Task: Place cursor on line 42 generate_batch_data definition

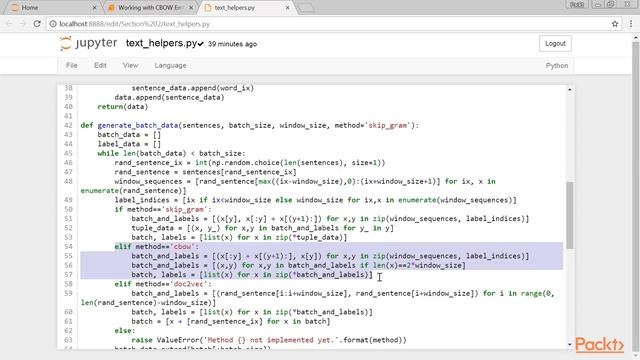Action: coord(250,125)
